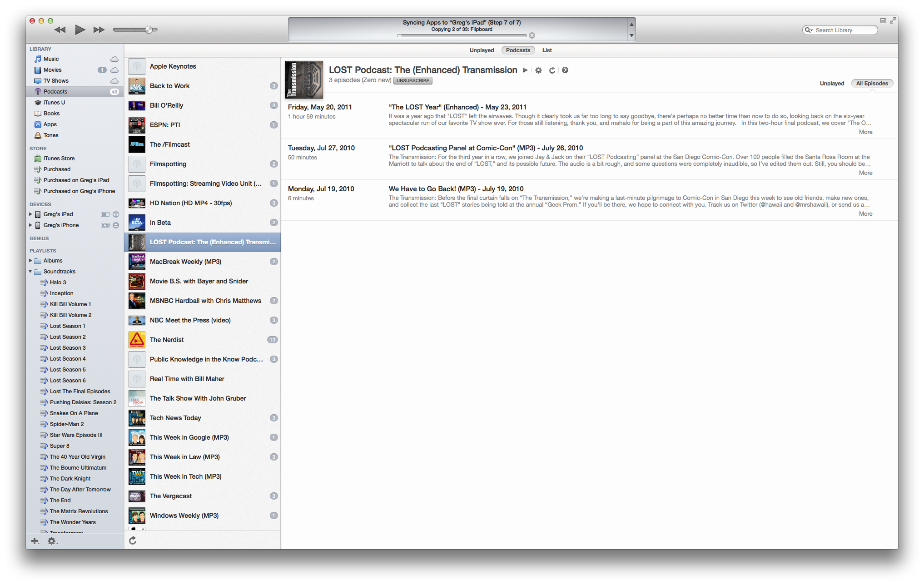Click the rewind playback button
924x585 pixels.
pos(60,30)
